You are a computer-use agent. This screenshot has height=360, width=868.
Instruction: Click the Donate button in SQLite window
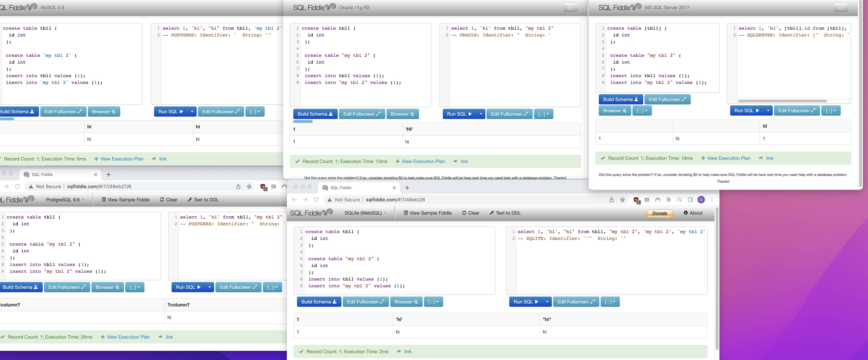(659, 213)
